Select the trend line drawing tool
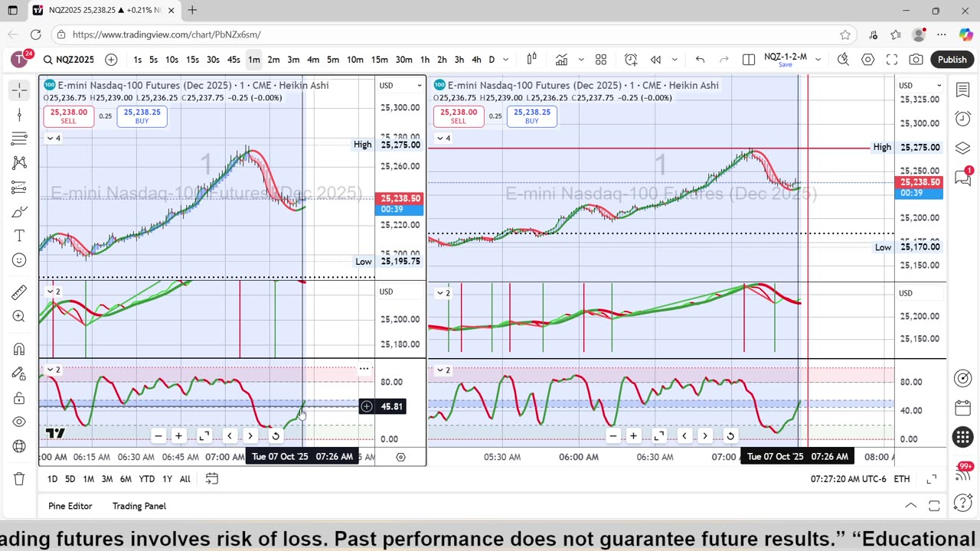The width and height of the screenshot is (980, 551). (x=19, y=115)
